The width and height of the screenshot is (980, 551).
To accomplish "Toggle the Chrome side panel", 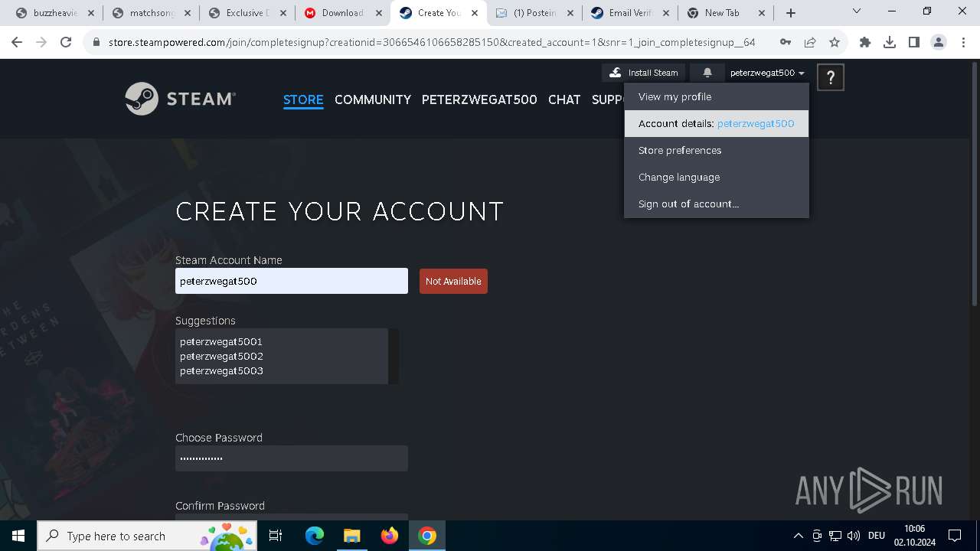I will [914, 42].
